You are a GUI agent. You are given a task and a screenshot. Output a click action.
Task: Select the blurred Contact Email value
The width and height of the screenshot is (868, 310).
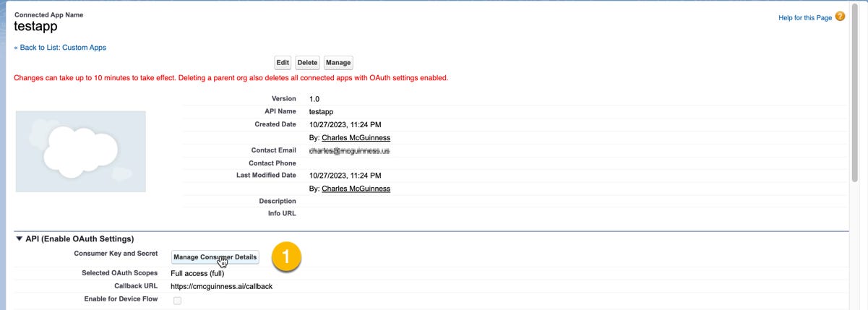click(350, 151)
